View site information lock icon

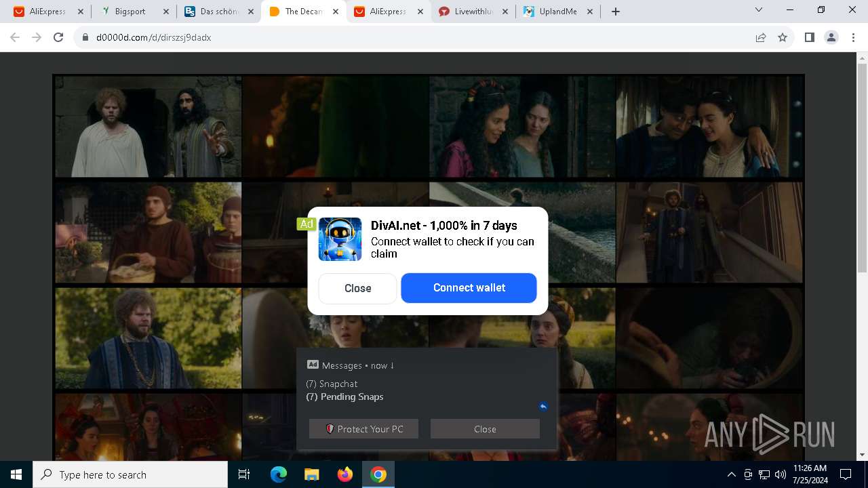85,38
